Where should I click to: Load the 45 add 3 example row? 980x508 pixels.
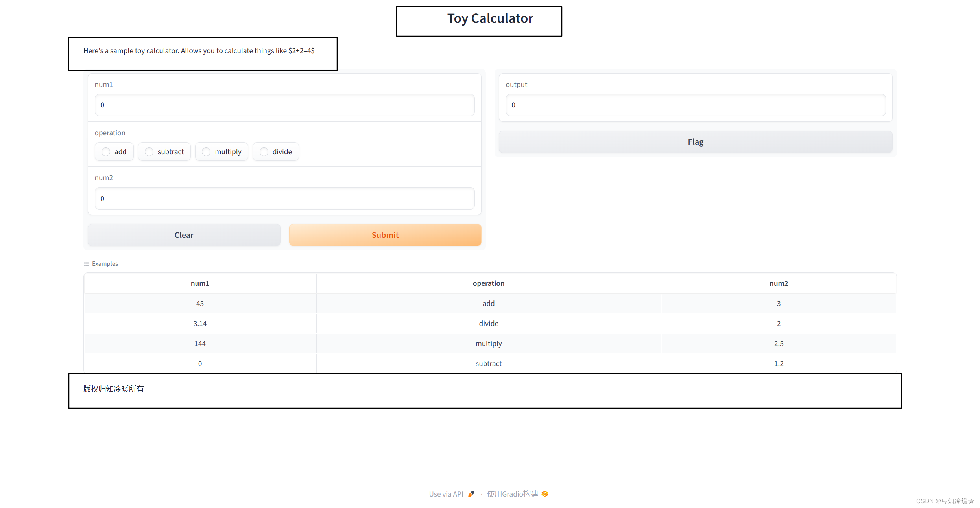pos(489,304)
